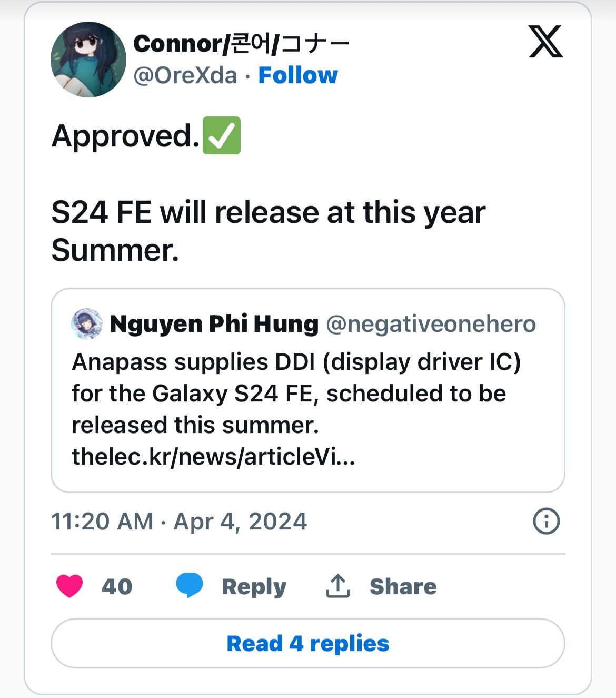
Task: Follow the @OreXda account
Action: click(298, 75)
